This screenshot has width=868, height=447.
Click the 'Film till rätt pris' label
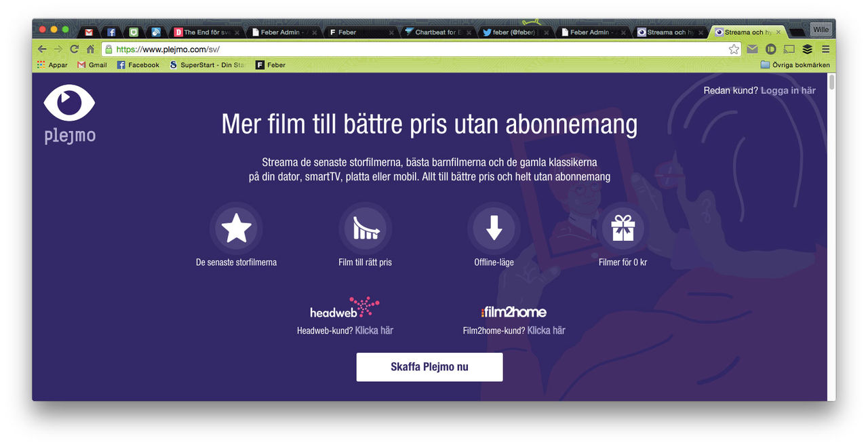click(x=365, y=262)
